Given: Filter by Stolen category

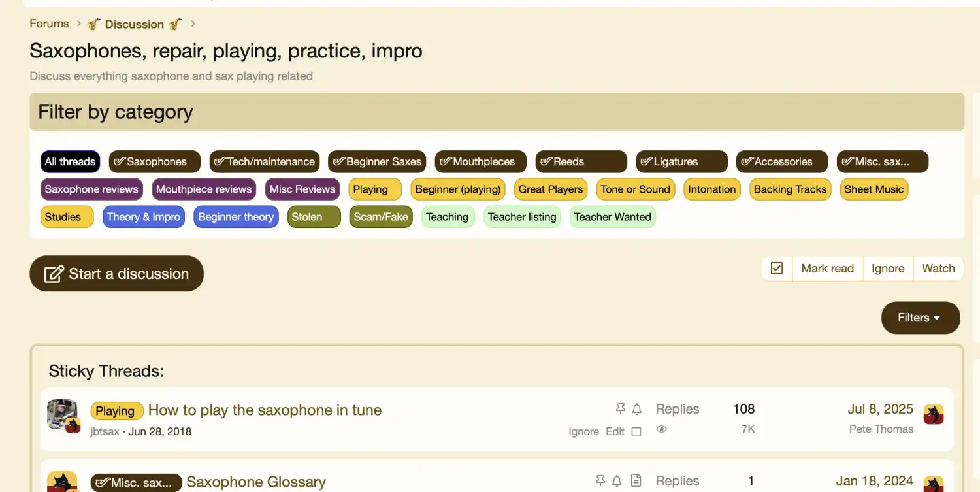Looking at the screenshot, I should (x=314, y=217).
